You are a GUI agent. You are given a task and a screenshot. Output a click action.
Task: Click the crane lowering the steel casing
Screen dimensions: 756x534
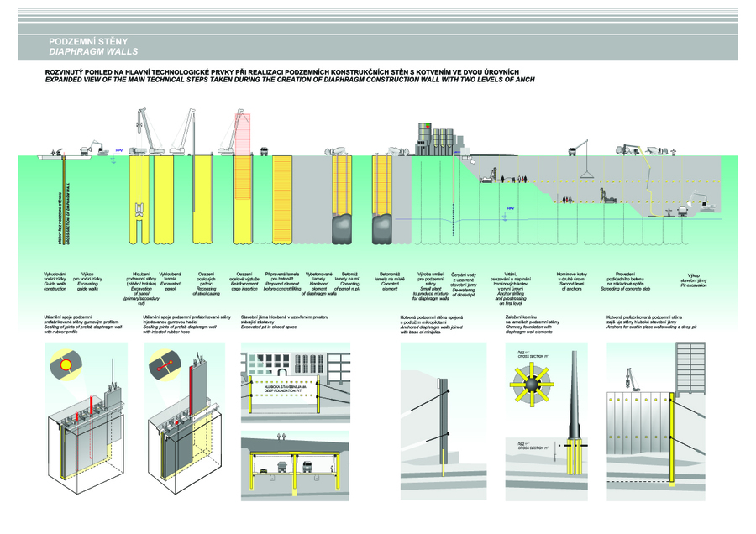click(181, 132)
